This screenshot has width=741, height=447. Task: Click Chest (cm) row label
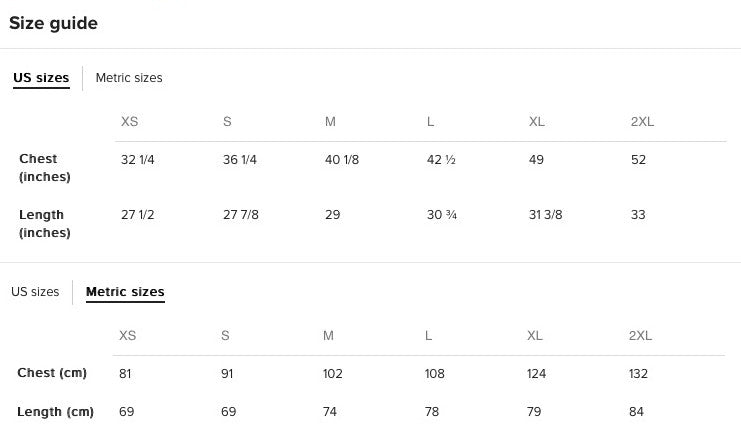(52, 373)
